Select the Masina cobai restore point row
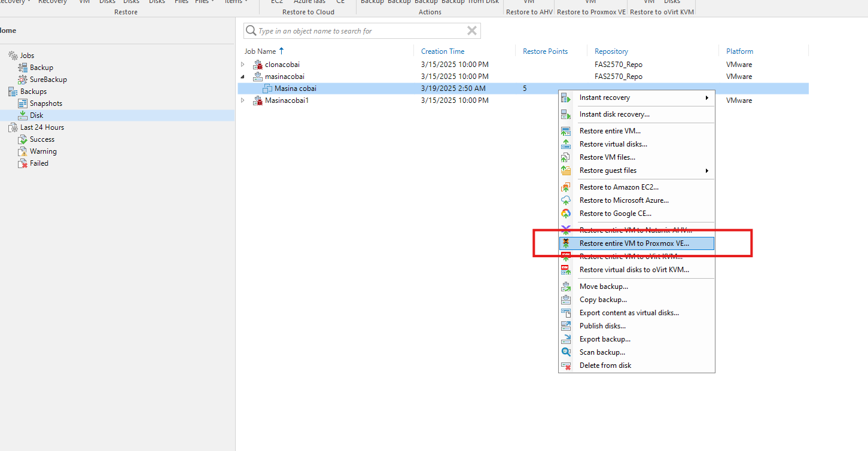868x451 pixels. [523, 89]
